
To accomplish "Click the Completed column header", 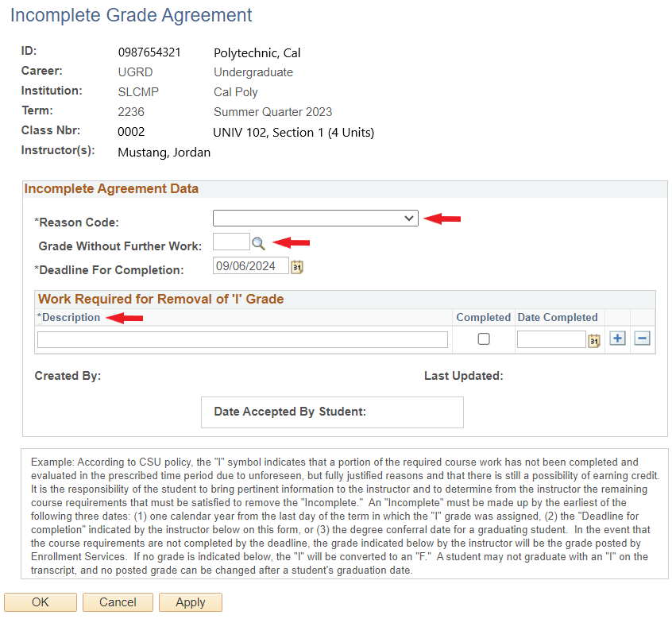I will click(483, 318).
